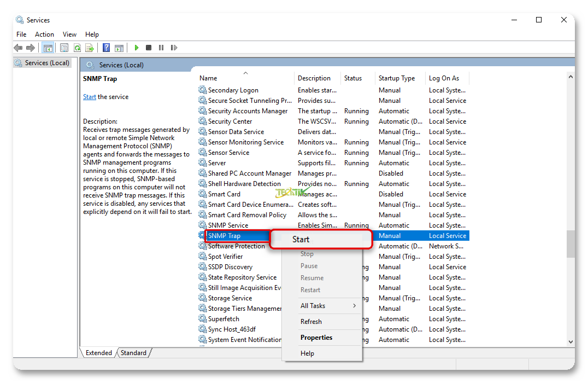Select Properties from the context menu
The height and width of the screenshot is (383, 588).
point(316,338)
